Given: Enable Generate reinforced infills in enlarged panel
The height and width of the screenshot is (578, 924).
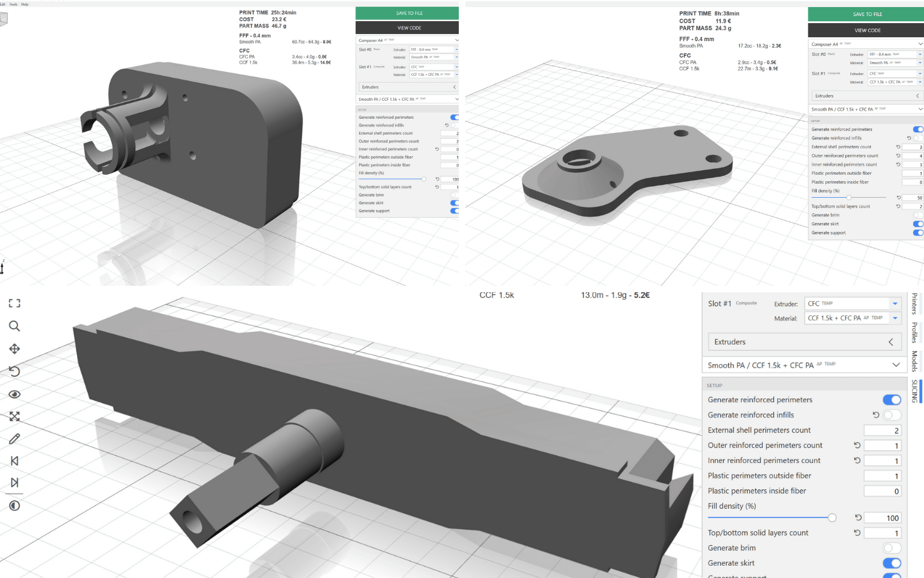Looking at the screenshot, I should point(892,415).
